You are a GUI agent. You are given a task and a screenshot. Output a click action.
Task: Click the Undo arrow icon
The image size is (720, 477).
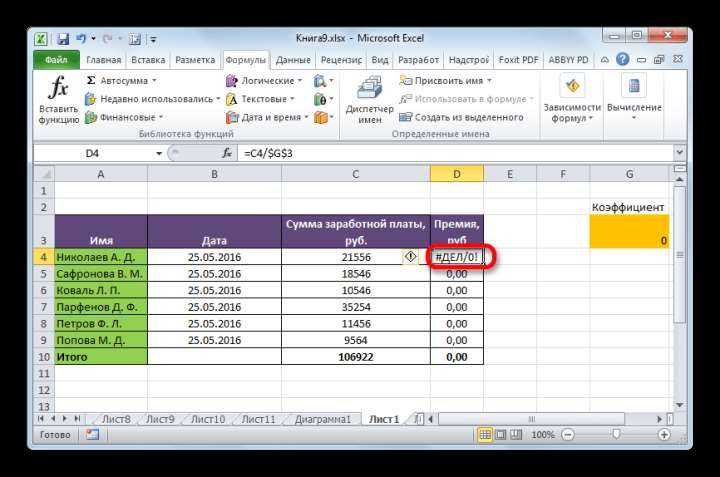click(x=81, y=39)
